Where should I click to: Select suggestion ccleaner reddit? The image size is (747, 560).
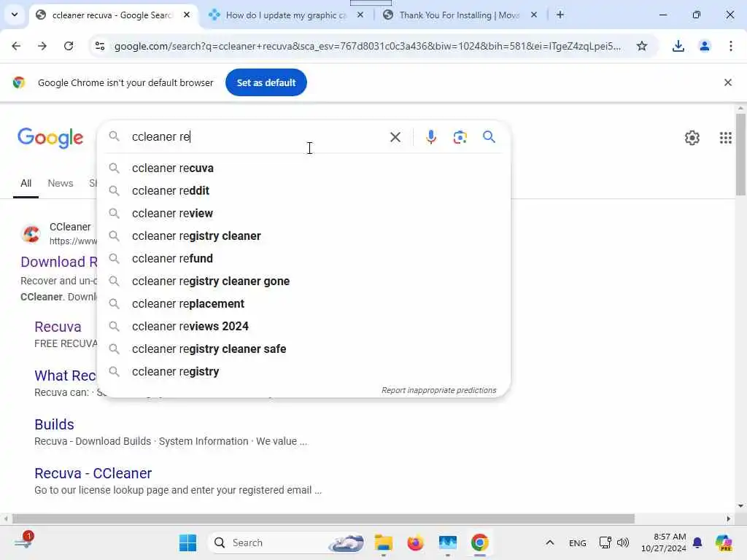pyautogui.click(x=303, y=190)
